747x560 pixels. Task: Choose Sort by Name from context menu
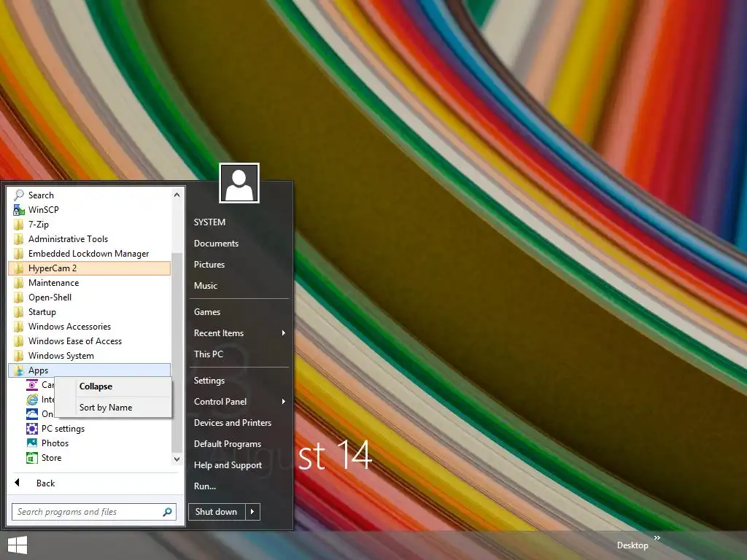[113, 407]
